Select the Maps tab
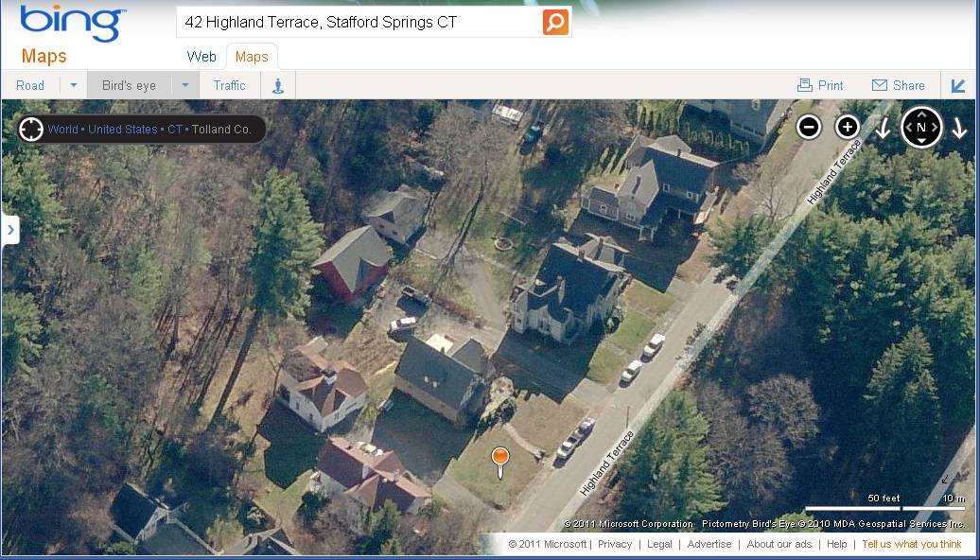This screenshot has width=980, height=560. pyautogui.click(x=252, y=57)
